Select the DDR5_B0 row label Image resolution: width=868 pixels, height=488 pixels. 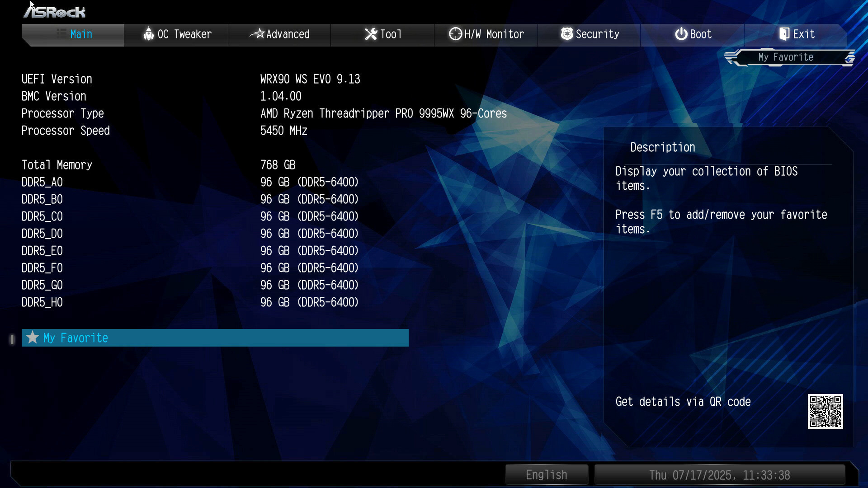point(42,199)
